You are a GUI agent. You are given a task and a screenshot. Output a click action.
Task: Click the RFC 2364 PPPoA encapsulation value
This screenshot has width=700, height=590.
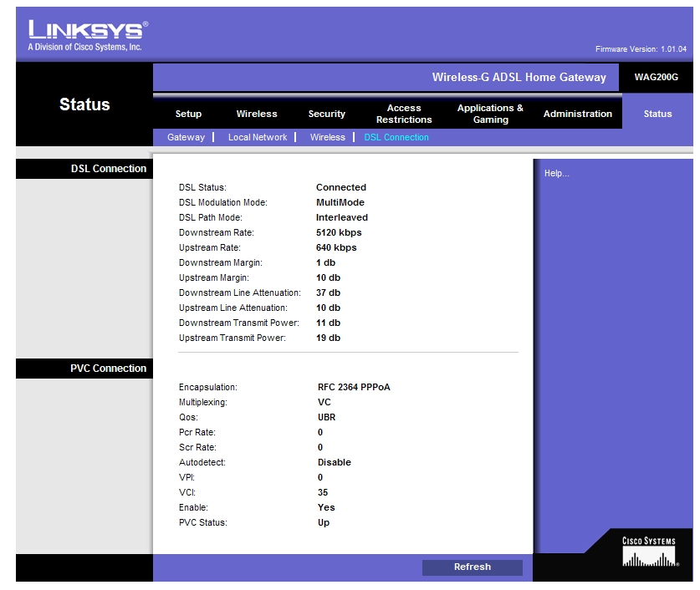coord(354,387)
